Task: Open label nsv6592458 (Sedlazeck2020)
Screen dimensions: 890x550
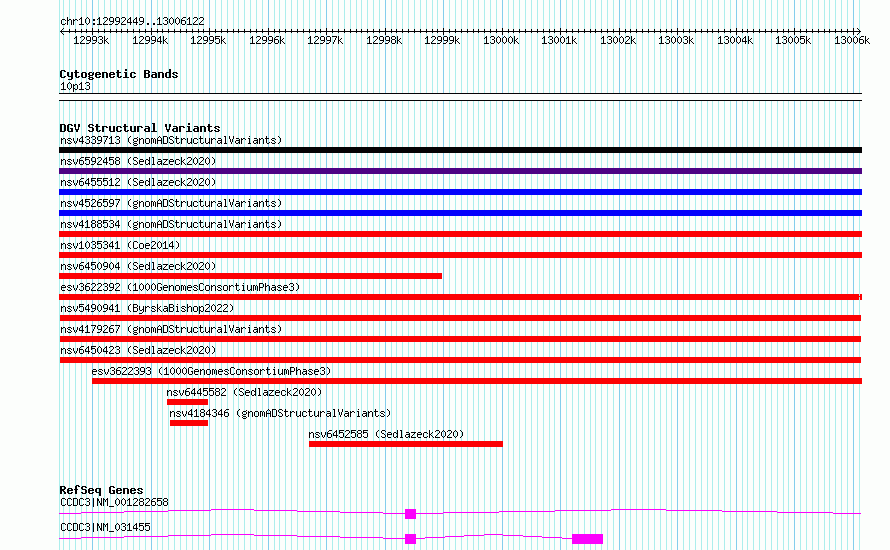Action: point(138,161)
